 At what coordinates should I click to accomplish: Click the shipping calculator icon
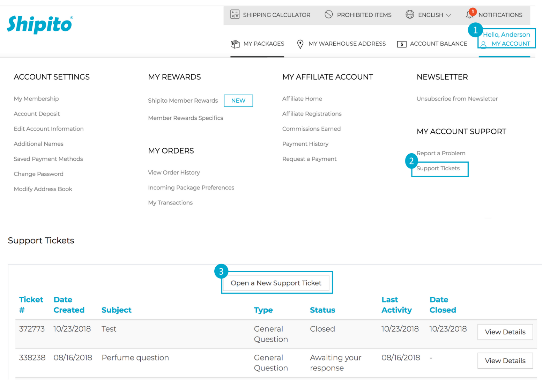[235, 15]
